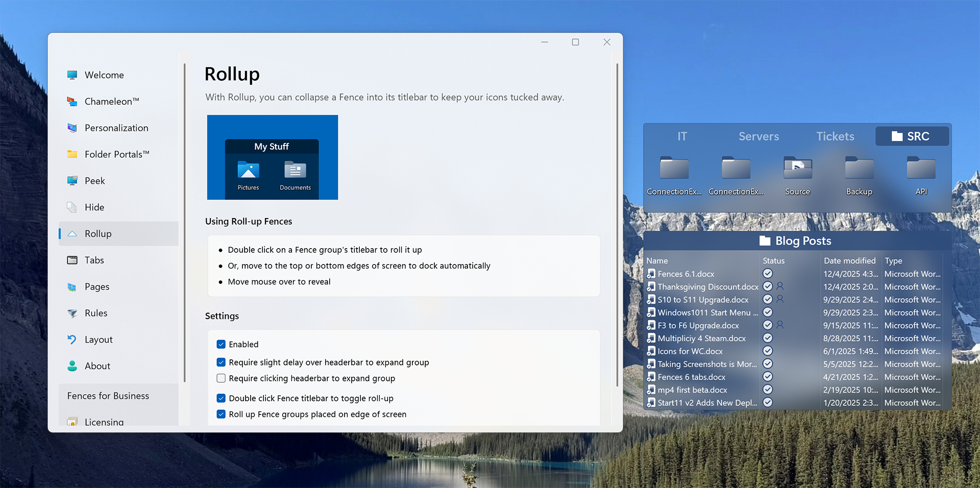Open the Layout section in sidebar

[x=99, y=339]
